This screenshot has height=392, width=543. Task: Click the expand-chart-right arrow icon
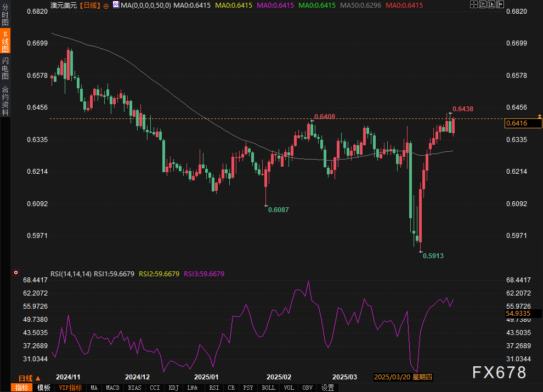(x=500, y=4)
